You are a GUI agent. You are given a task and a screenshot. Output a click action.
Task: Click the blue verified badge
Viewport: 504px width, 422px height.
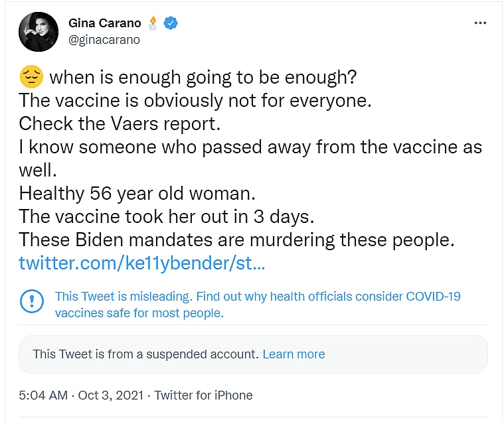click(171, 23)
